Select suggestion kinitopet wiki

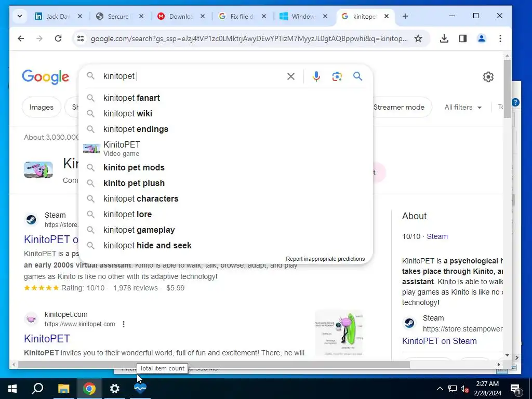[225, 114]
